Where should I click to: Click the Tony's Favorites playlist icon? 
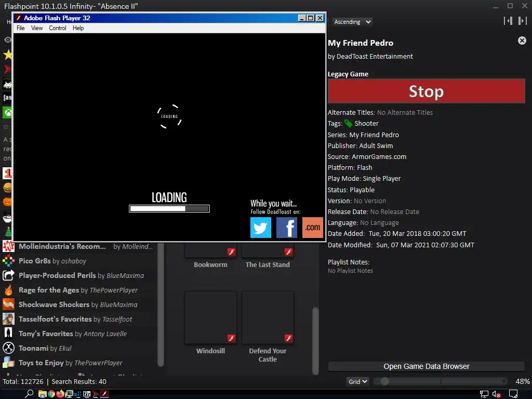tap(8, 334)
